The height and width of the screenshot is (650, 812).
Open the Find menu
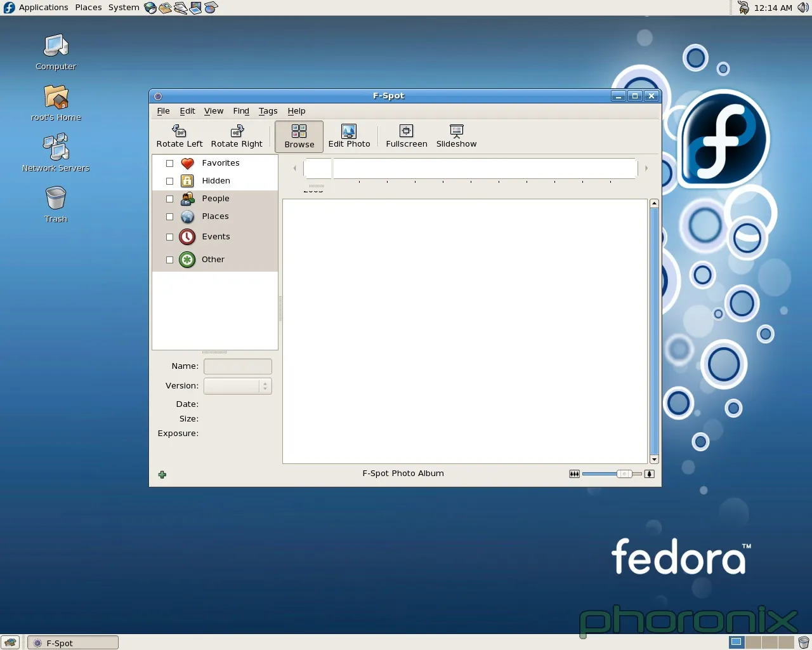point(241,111)
